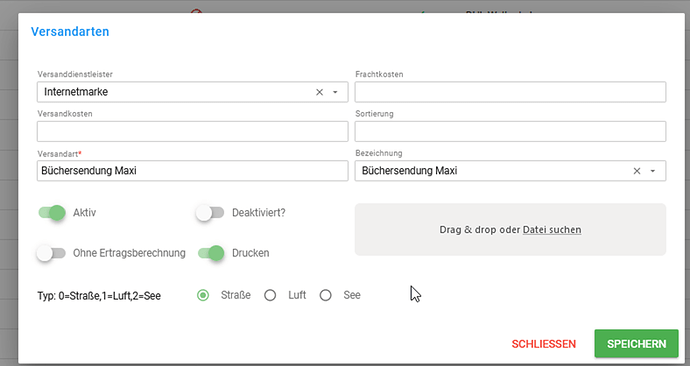This screenshot has width=690, height=366.
Task: Select the Luft radio option
Action: pos(270,295)
